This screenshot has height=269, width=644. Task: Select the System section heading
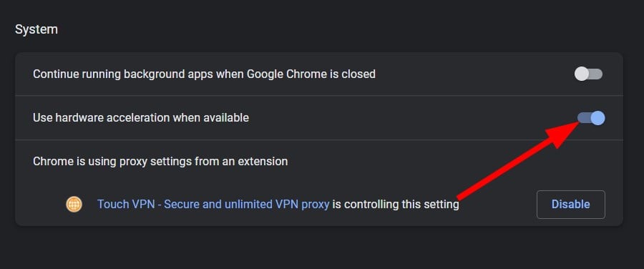36,29
